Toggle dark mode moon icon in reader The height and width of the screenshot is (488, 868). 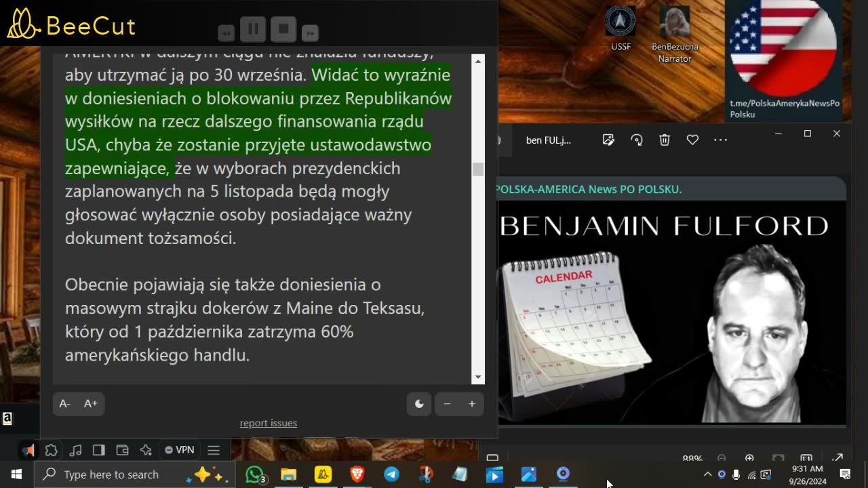[419, 404]
